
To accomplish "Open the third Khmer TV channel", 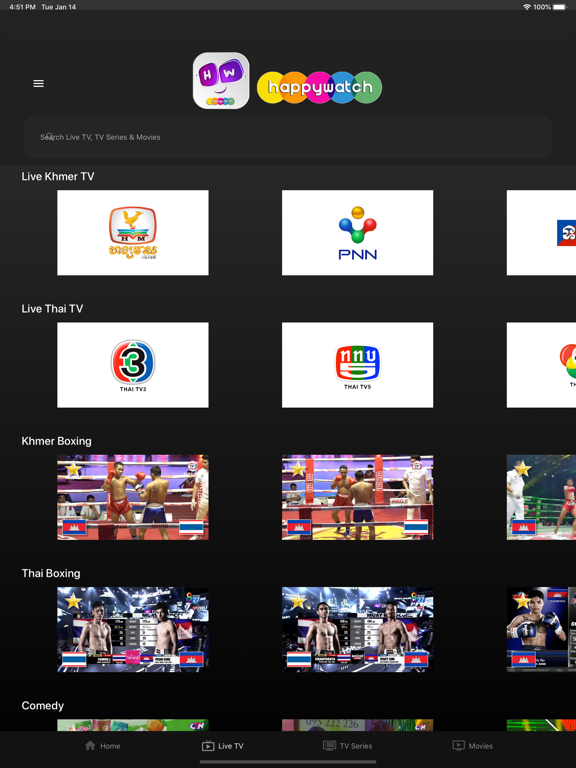I will point(541,233).
